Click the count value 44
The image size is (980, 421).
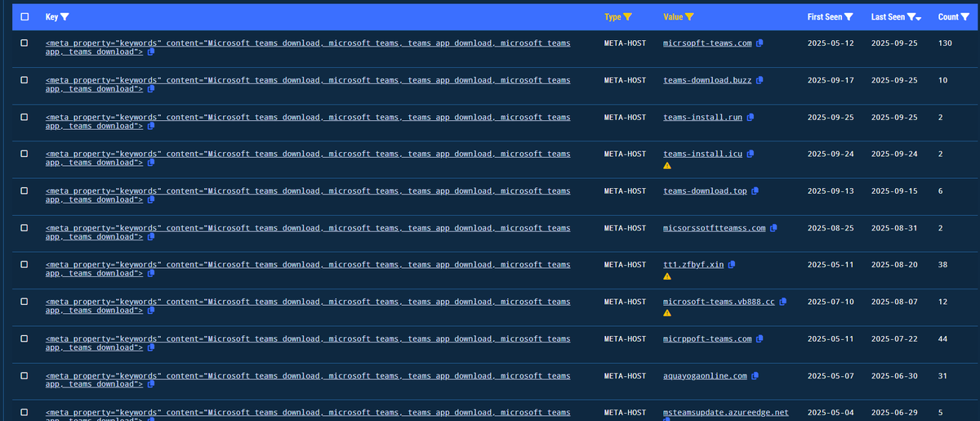click(943, 338)
